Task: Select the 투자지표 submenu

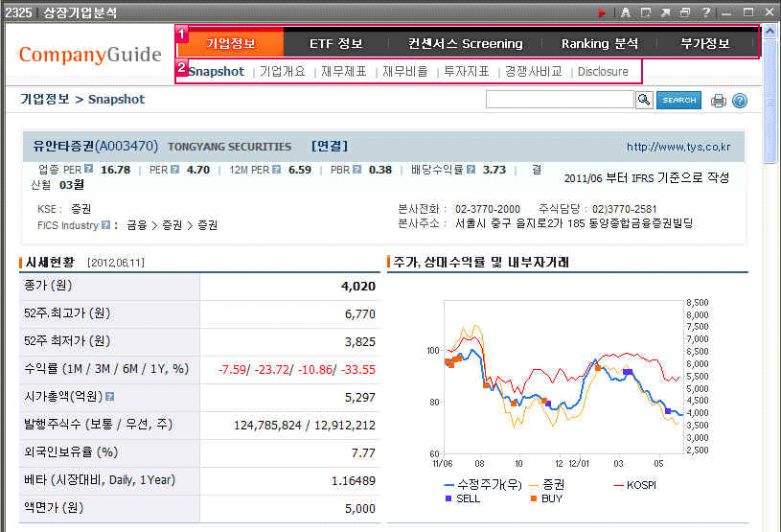Action: click(x=467, y=71)
